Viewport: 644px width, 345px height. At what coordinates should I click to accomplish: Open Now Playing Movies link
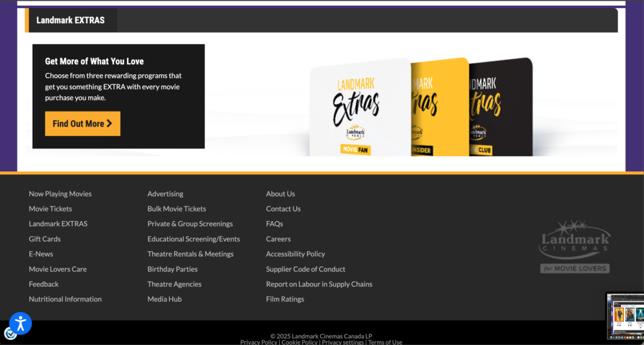[60, 194]
